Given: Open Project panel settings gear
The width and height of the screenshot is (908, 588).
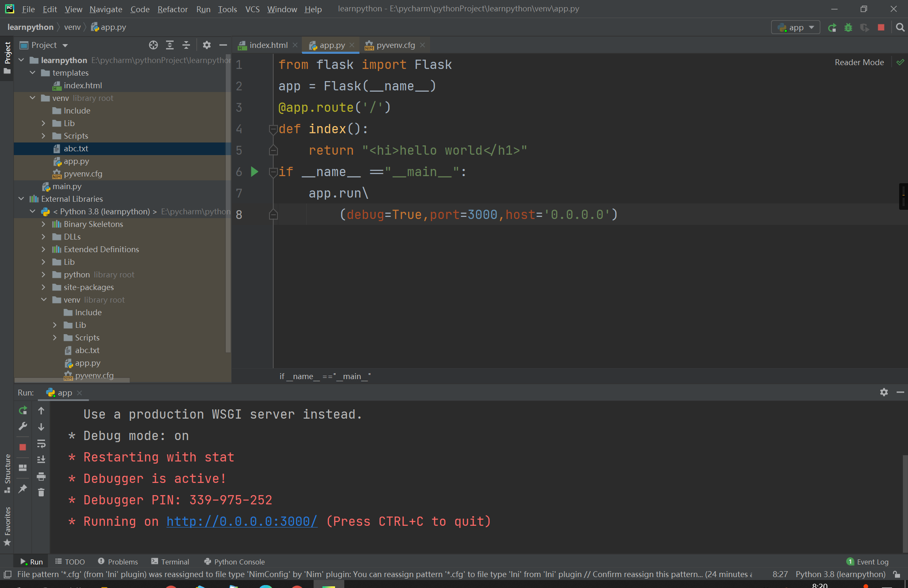Looking at the screenshot, I should (x=206, y=45).
